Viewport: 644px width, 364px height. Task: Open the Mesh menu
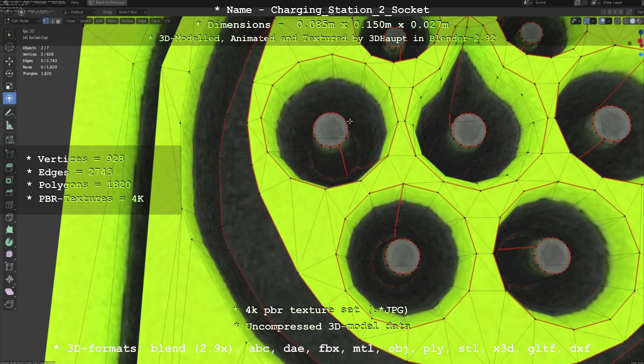(112, 21)
